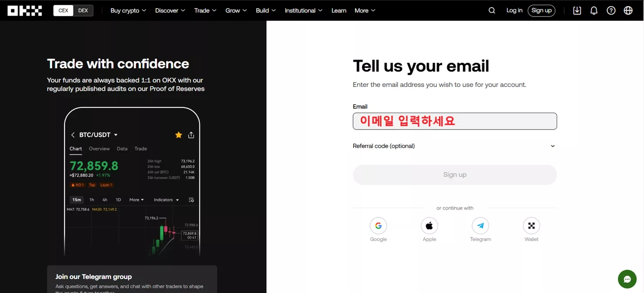Viewport: 644px width, 293px height.
Task: Click the download app icon
Action: [577, 10]
